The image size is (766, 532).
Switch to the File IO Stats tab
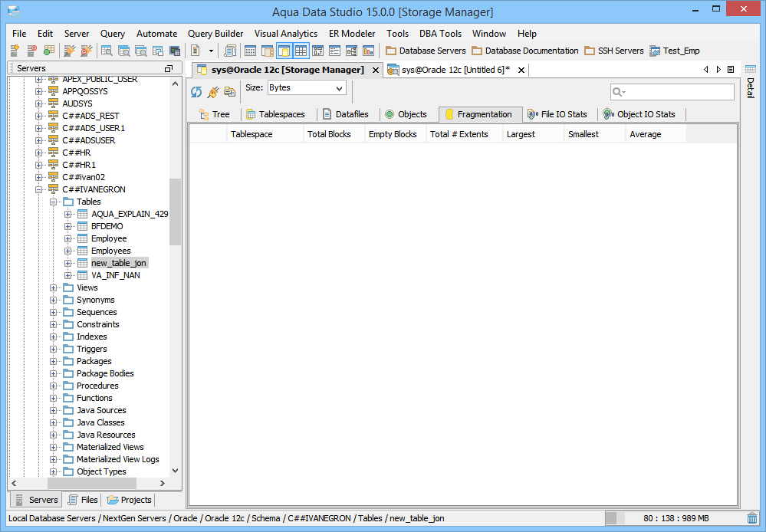click(558, 114)
